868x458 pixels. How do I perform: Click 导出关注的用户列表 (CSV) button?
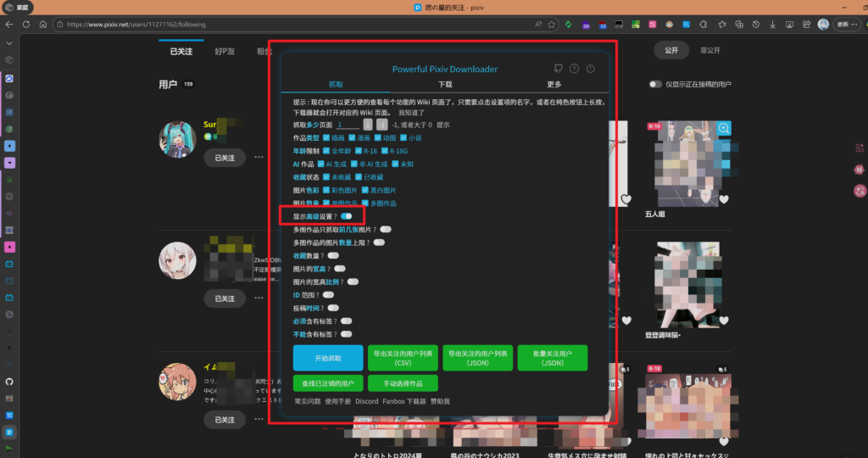coord(403,358)
